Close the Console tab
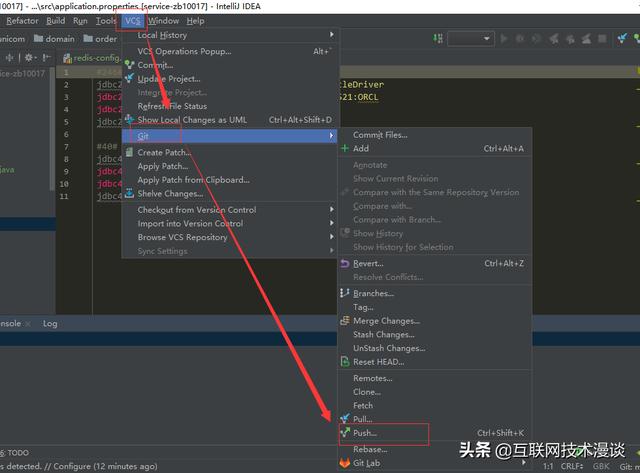Viewport: 640px width, 473px height. (28, 324)
